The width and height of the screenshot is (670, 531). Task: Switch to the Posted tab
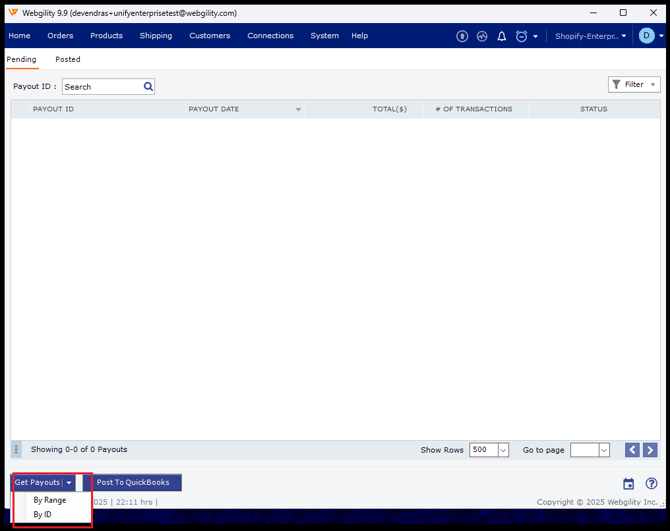(68, 60)
